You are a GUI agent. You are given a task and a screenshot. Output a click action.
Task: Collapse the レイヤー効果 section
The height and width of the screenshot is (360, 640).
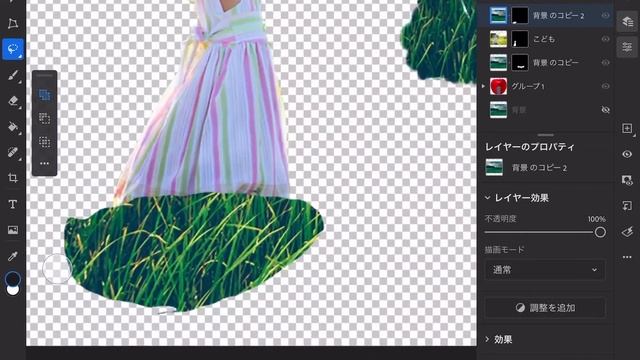click(x=487, y=198)
